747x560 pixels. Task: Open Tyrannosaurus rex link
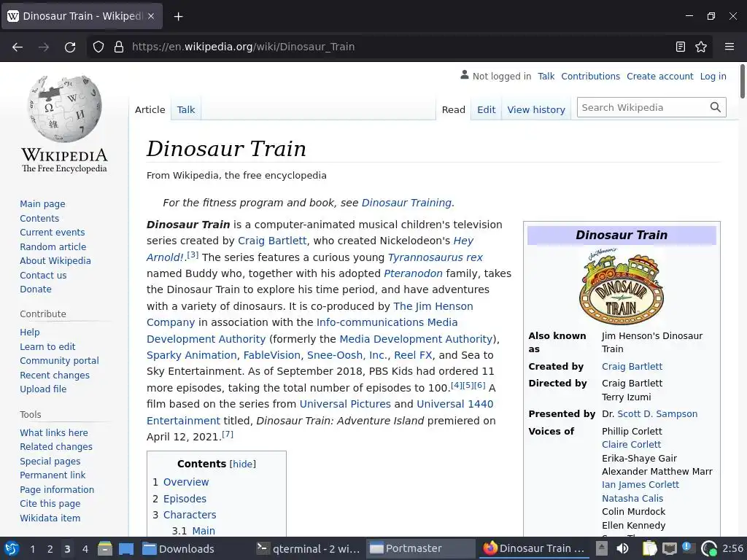click(435, 257)
